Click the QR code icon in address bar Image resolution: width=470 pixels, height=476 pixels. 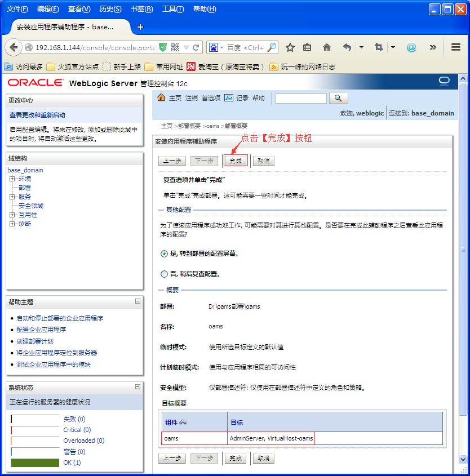[x=175, y=47]
